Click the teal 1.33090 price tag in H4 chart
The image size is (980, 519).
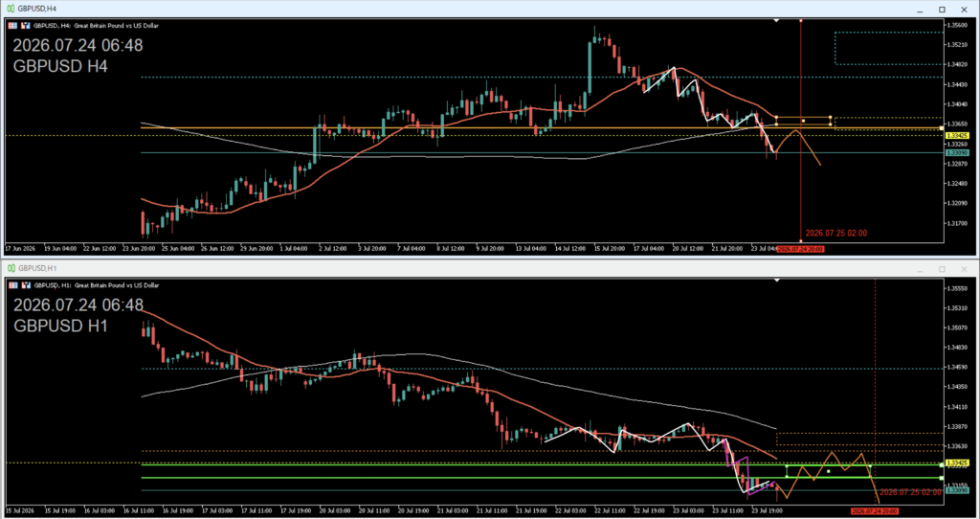point(957,152)
